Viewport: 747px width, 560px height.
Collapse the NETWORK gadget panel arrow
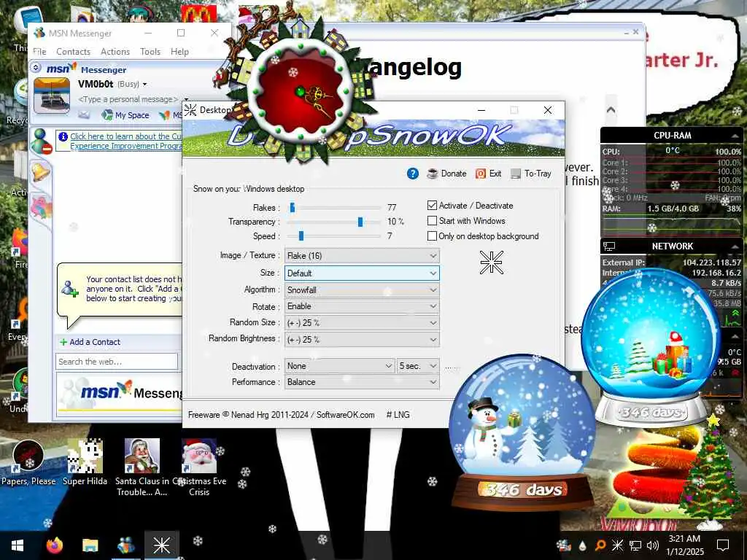pos(735,246)
